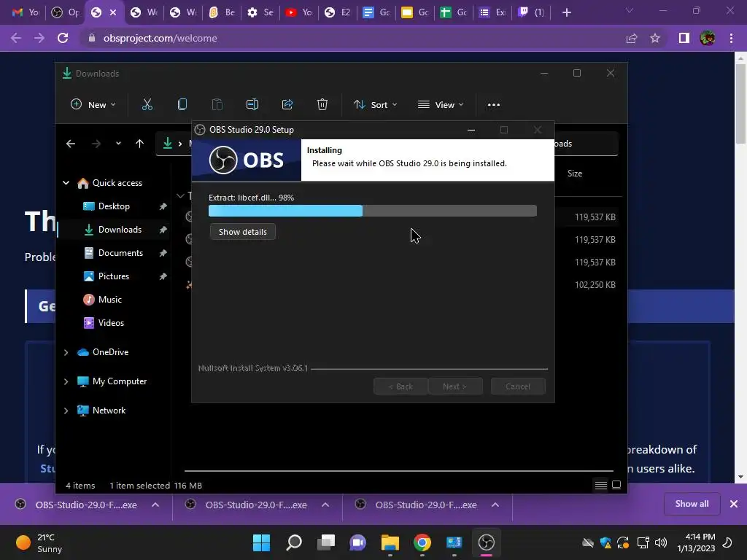Viewport: 747px width, 560px height.
Task: Open the View dropdown in Explorer
Action: click(x=441, y=105)
